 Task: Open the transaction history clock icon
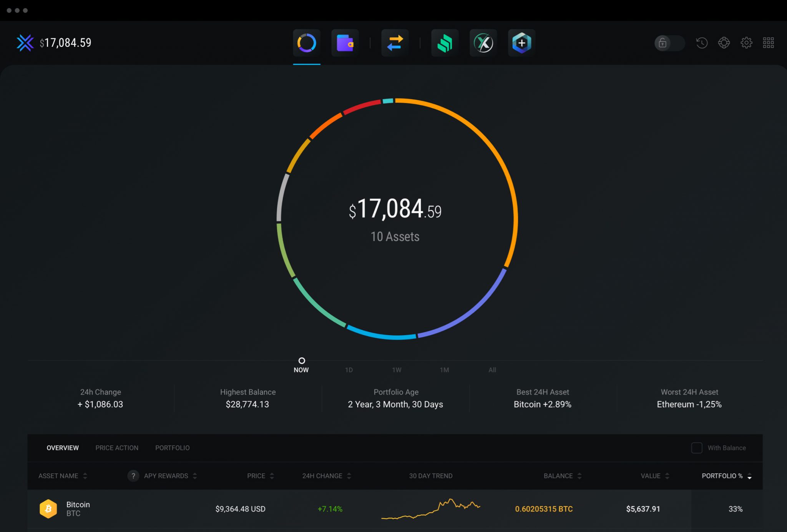(702, 43)
